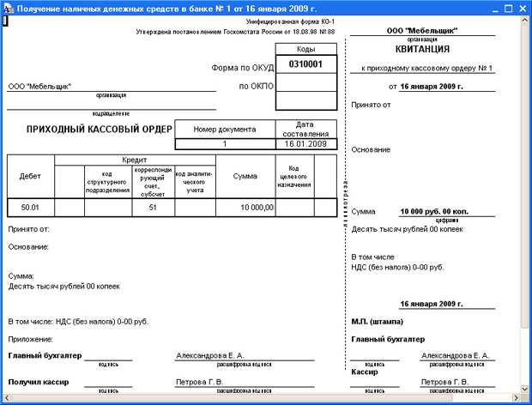Click the vertical scrollbar down arrow
The image size is (532, 405).
[x=524, y=389]
